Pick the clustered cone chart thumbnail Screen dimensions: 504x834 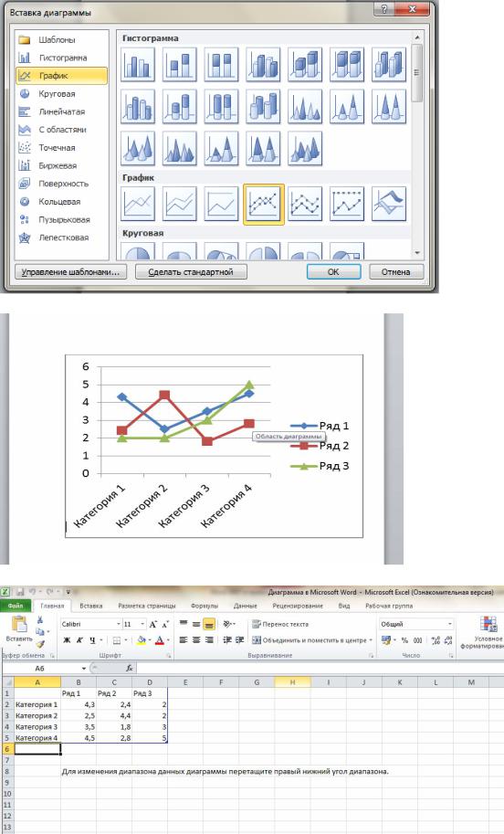point(305,106)
